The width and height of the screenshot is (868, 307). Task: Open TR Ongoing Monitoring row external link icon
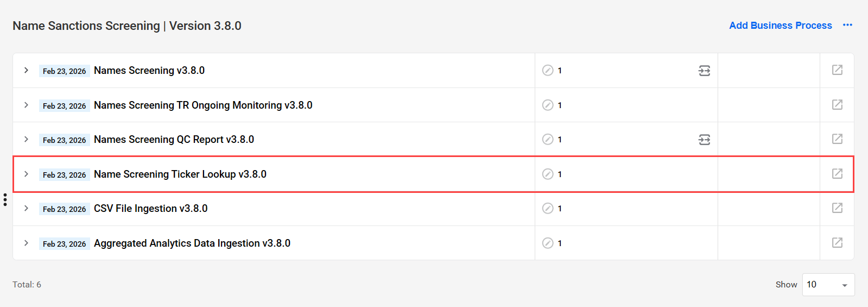pyautogui.click(x=837, y=105)
